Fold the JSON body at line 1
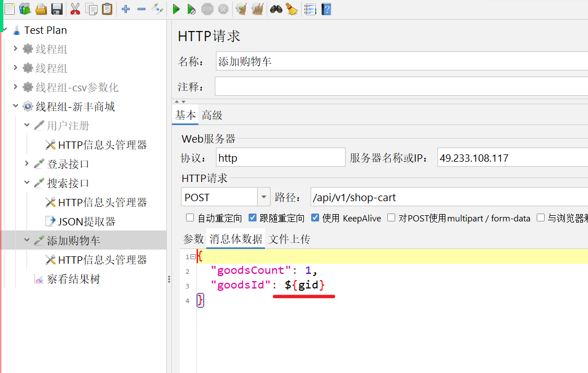The width and height of the screenshot is (588, 373). tap(193, 257)
